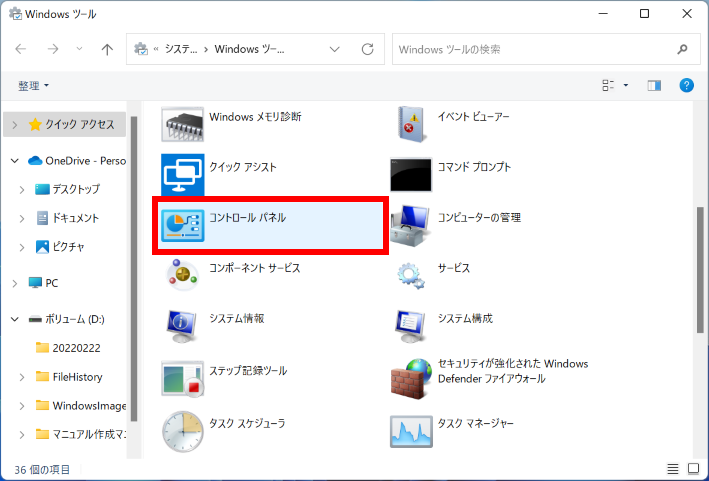Click the システ... breadcrumb segment
Viewport: 709px width, 481px height.
[181, 49]
